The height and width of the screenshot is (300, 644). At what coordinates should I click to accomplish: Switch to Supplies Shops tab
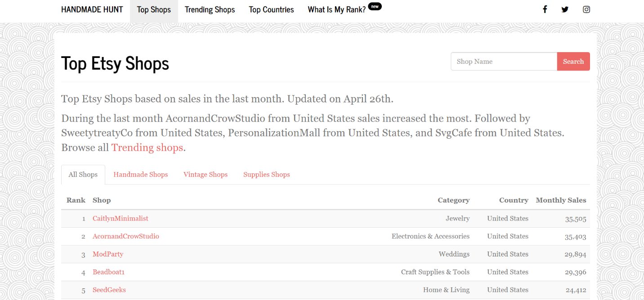point(267,175)
